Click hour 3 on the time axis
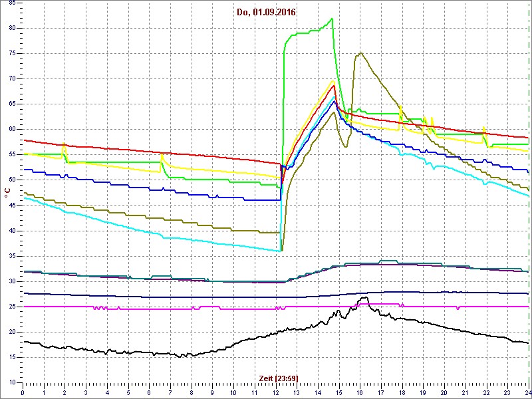 pos(86,393)
